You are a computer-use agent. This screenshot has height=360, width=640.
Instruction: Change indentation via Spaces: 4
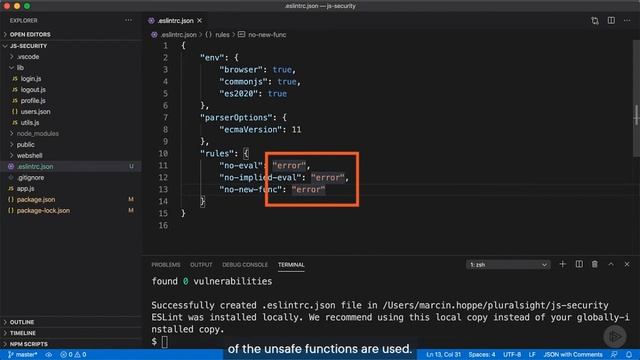(482, 355)
